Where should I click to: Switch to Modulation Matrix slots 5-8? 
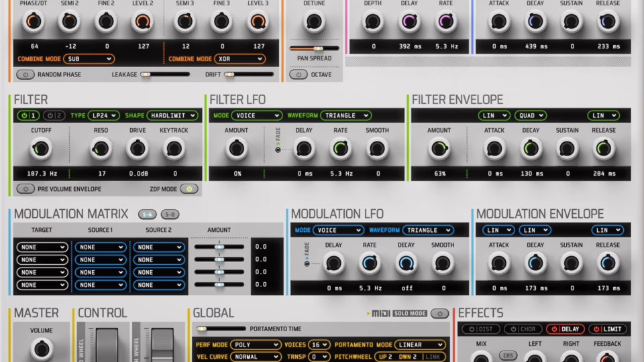170,215
